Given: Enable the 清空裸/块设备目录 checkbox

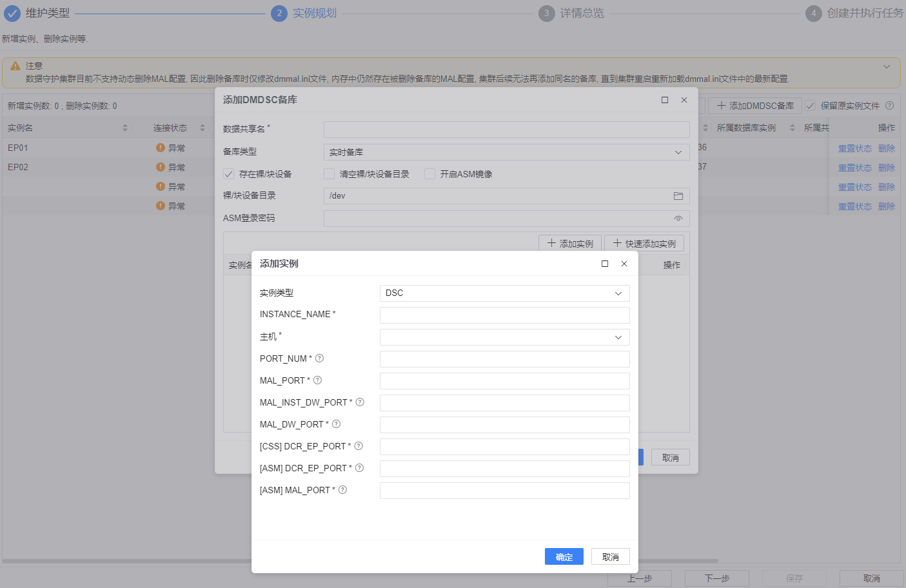Looking at the screenshot, I should 329,174.
